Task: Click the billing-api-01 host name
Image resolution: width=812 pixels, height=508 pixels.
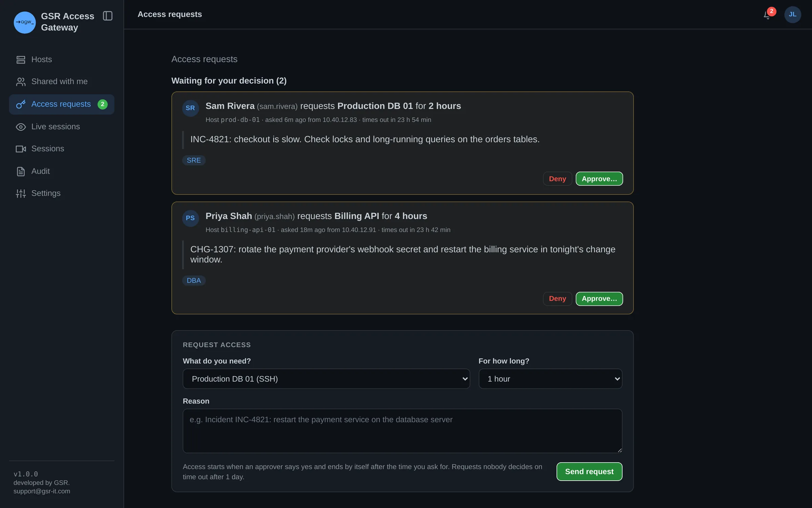Action: pos(248,230)
